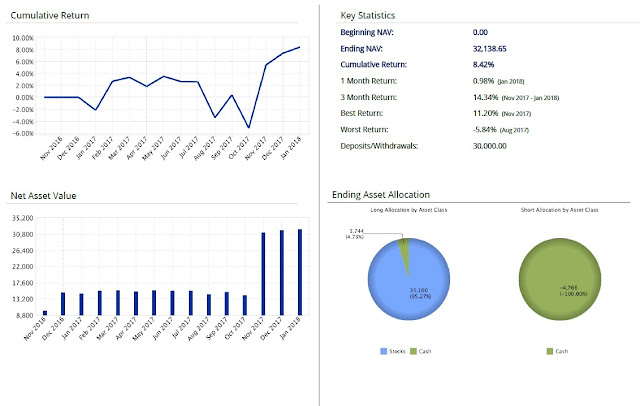
Task: Click the Nov 2017 bar in Net Asset Value
Action: coord(263,274)
